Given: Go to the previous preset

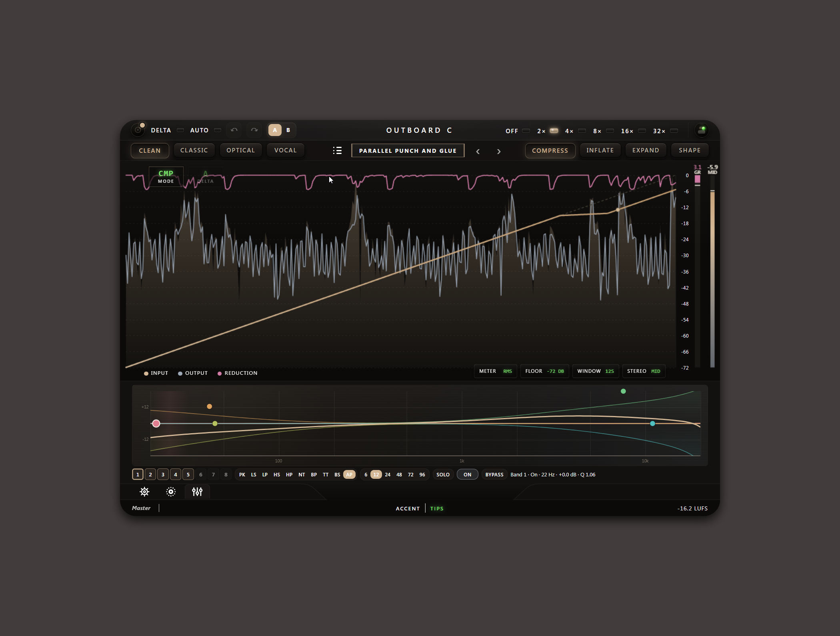Looking at the screenshot, I should click(x=478, y=151).
